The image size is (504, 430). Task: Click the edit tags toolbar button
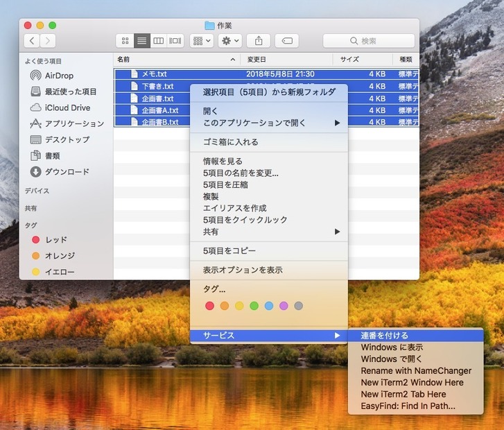[x=287, y=41]
